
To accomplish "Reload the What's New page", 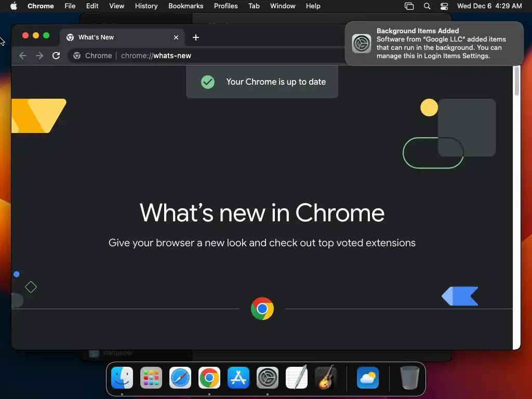I will pyautogui.click(x=56, y=56).
